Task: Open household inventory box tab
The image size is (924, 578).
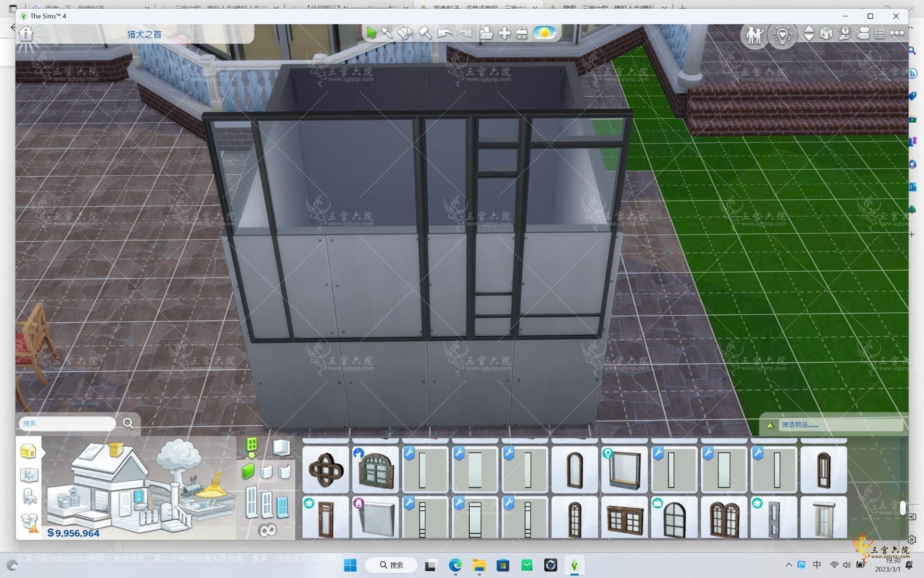Action: 29,522
